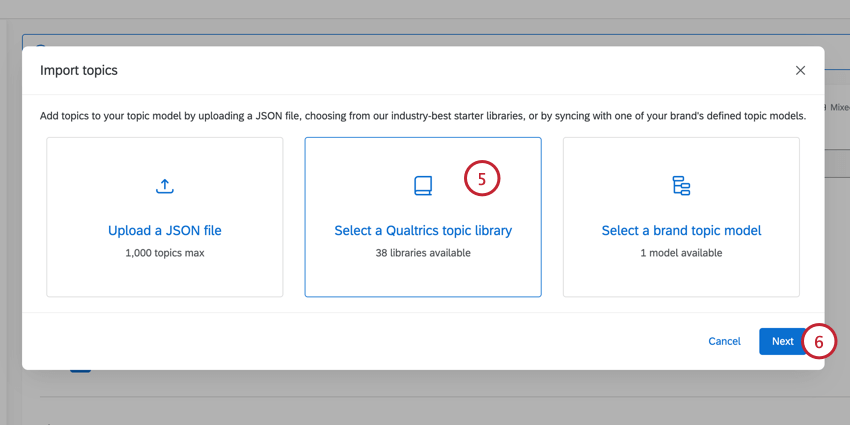
Task: Cancel the topic import
Action: (724, 341)
